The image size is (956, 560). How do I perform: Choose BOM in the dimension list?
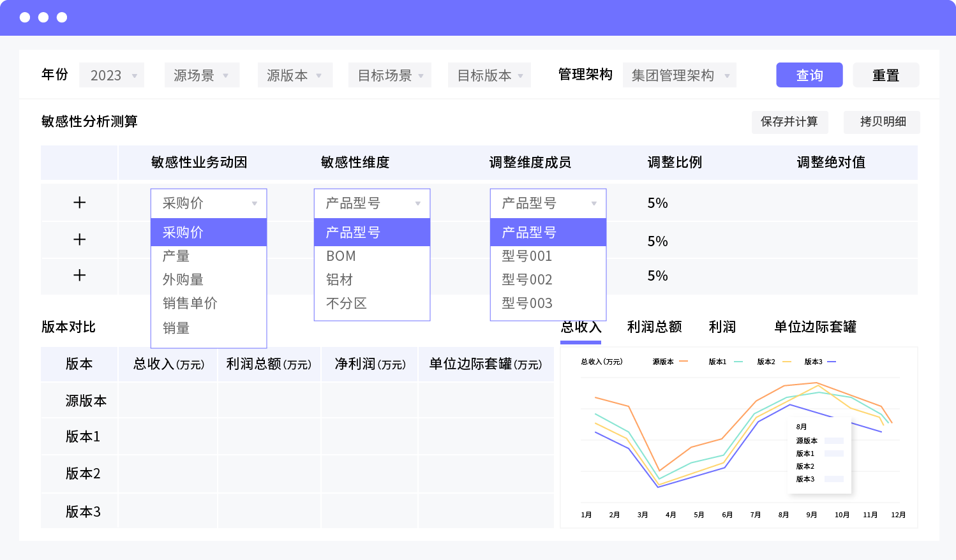coord(341,256)
